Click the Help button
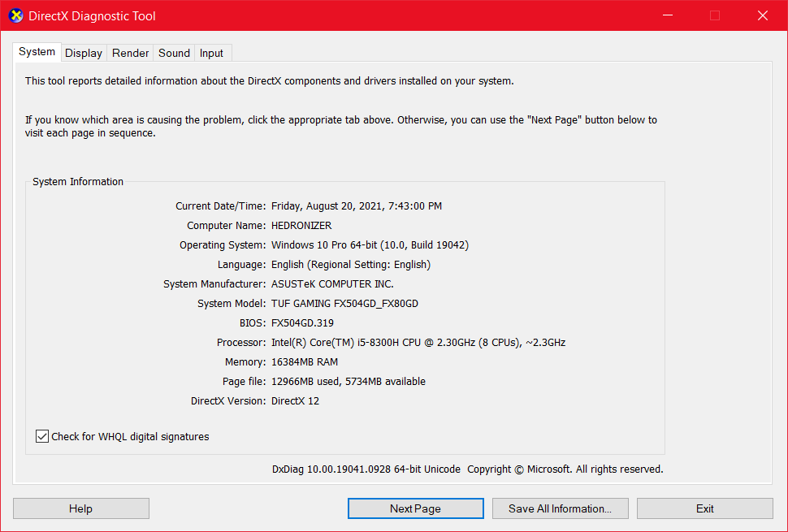 pyautogui.click(x=81, y=508)
